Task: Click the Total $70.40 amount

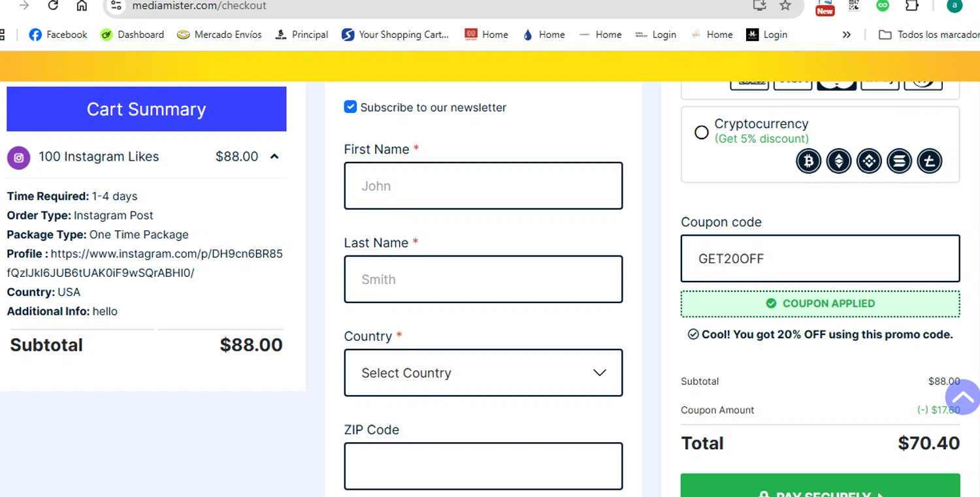Action: click(x=928, y=443)
